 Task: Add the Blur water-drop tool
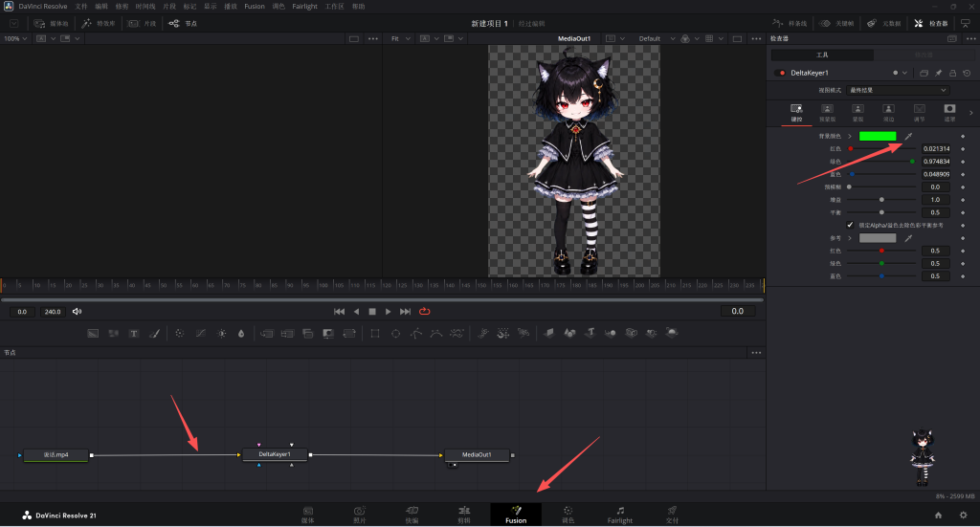241,334
